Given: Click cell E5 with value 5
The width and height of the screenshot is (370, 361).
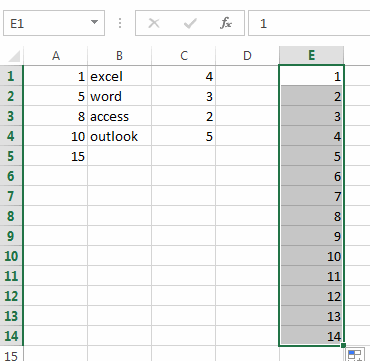Looking at the screenshot, I should (x=311, y=156).
